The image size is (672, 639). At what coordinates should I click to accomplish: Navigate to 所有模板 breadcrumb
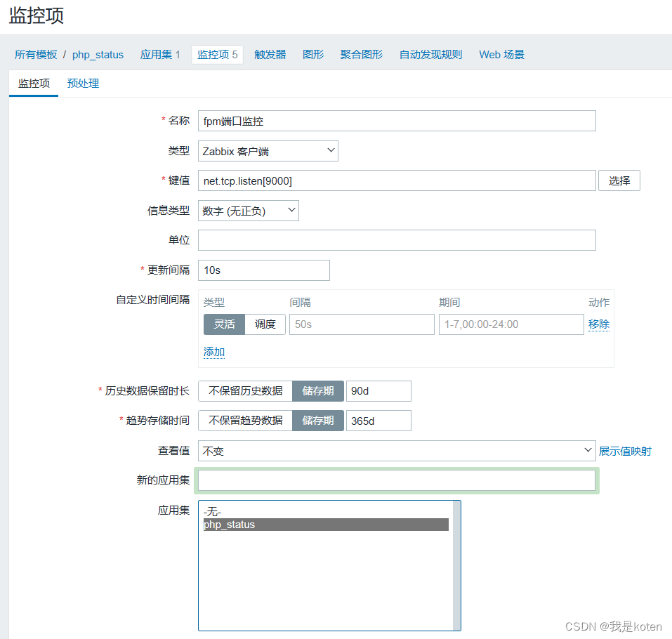tap(36, 55)
